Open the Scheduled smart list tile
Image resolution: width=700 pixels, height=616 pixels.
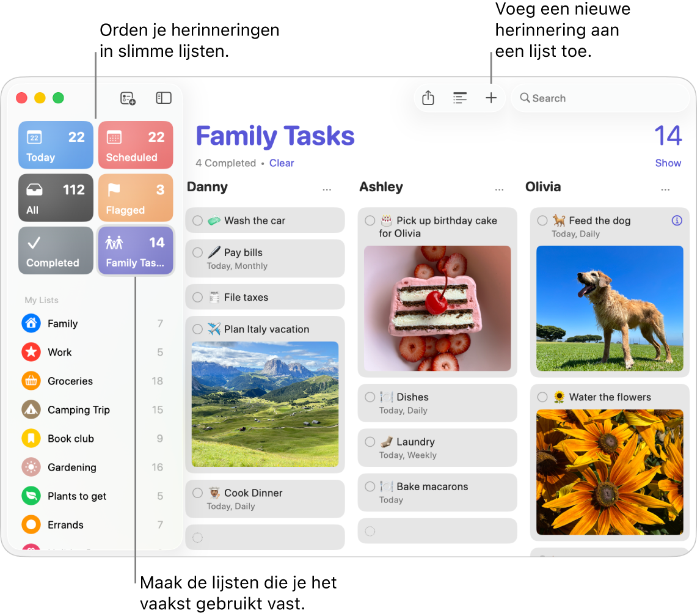tap(136, 145)
